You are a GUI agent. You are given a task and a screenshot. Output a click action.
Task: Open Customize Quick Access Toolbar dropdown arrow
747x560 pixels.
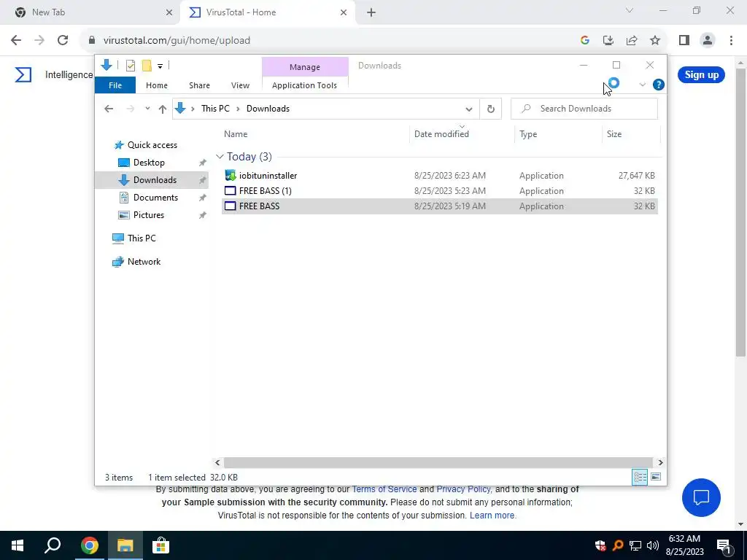pyautogui.click(x=160, y=66)
